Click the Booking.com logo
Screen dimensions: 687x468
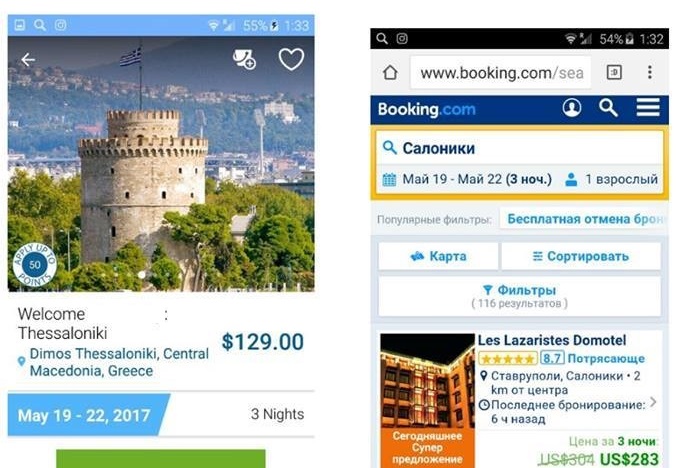426,109
